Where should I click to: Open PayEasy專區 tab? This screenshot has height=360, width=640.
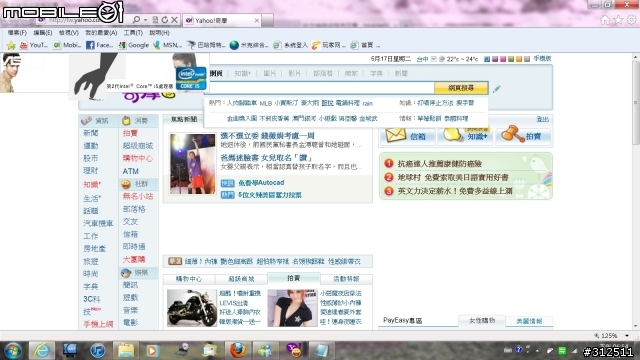coord(402,320)
